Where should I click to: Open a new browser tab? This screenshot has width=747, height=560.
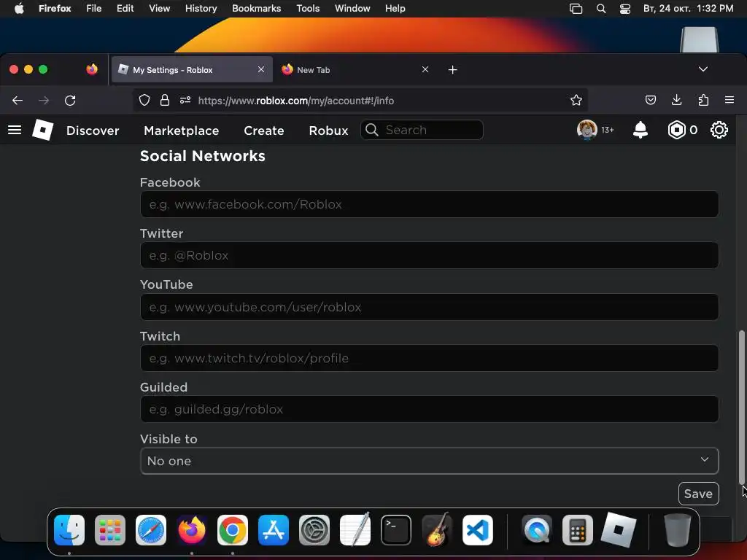tap(452, 70)
